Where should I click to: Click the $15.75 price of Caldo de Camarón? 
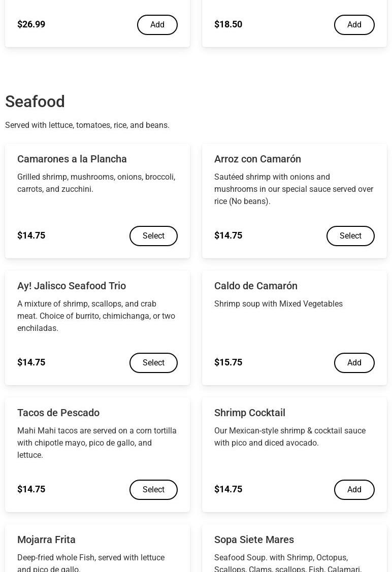[228, 362]
